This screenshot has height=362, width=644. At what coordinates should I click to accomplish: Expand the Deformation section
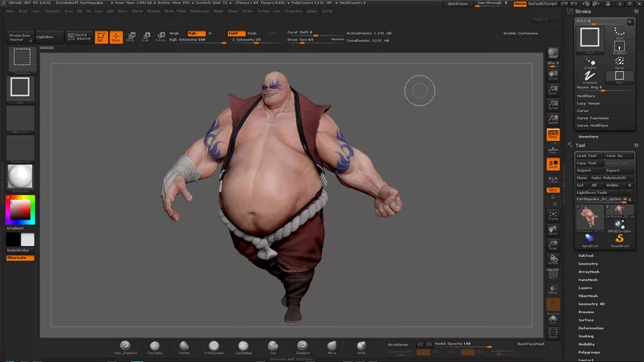click(x=591, y=328)
